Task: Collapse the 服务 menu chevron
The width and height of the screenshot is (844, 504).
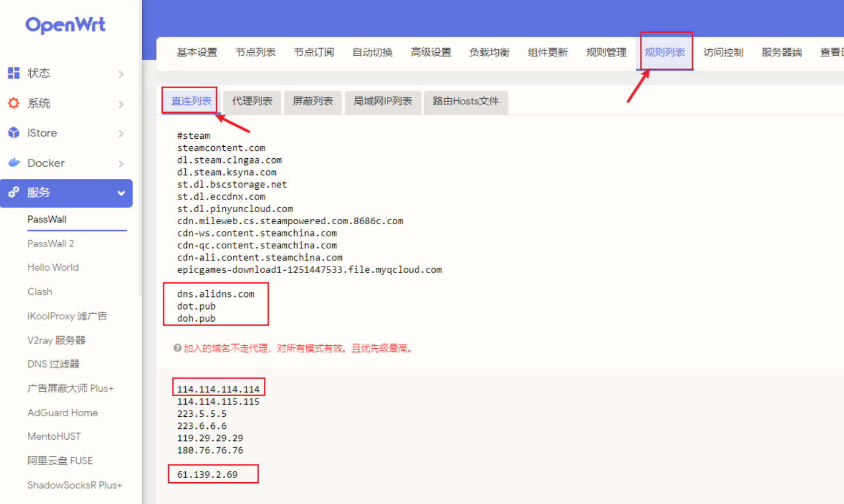Action: pyautogui.click(x=121, y=193)
